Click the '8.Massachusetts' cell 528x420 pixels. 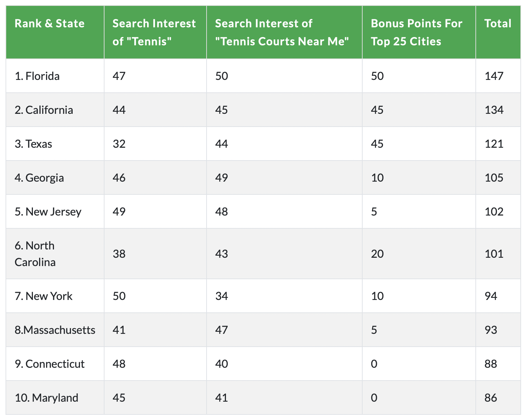pyautogui.click(x=55, y=330)
